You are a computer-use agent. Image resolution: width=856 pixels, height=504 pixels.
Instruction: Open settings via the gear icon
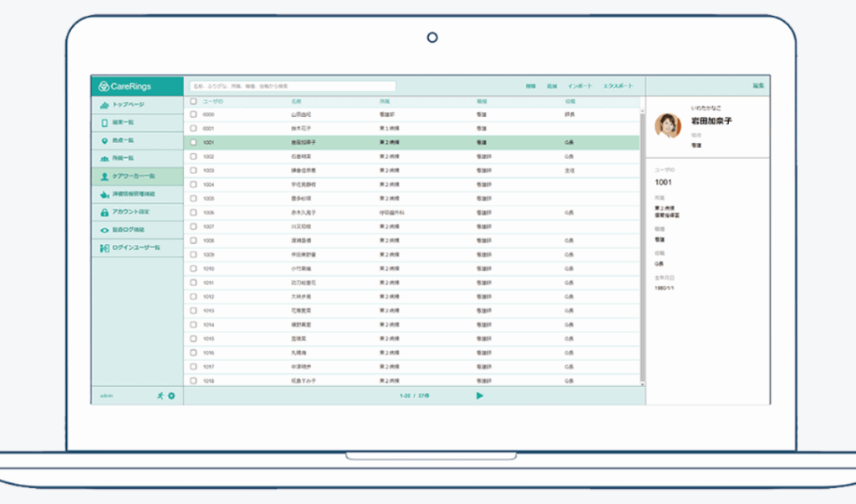pos(171,395)
